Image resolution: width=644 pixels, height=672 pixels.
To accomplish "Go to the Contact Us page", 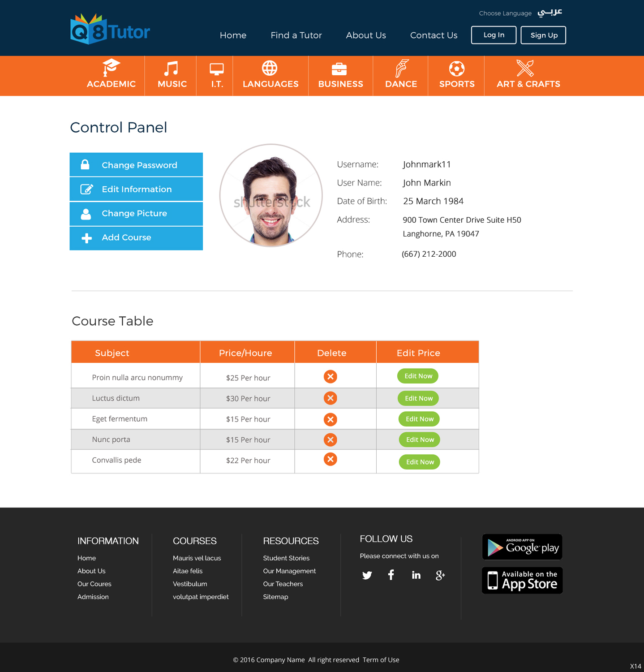I will [433, 35].
